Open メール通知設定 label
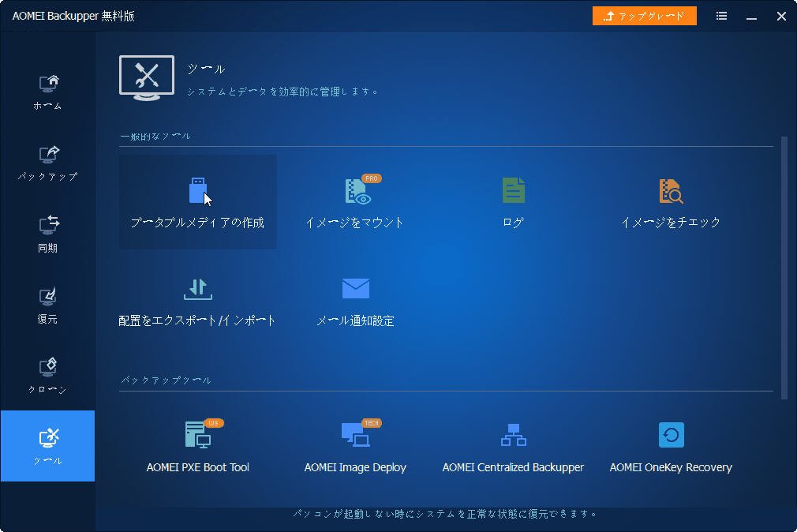Viewport: 797px width, 532px height. coord(355,321)
